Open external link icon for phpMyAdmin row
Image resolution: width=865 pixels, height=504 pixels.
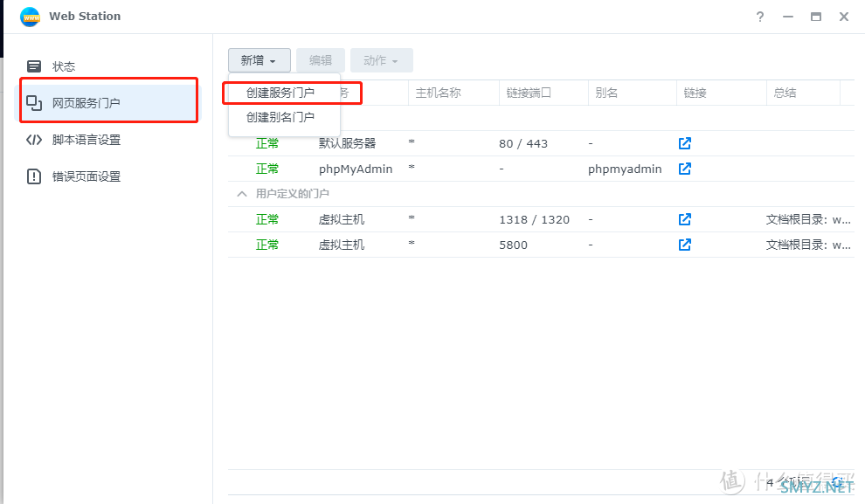(x=685, y=169)
